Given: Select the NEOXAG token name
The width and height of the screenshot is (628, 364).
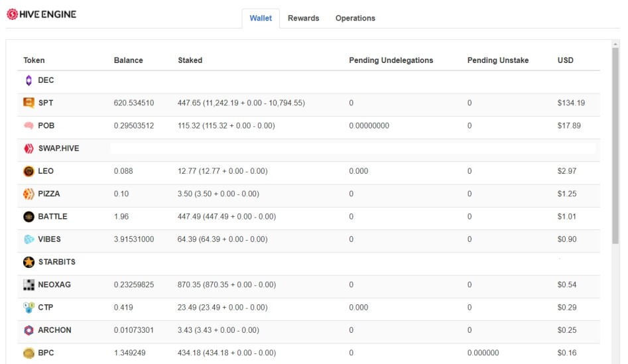Looking at the screenshot, I should tap(54, 284).
